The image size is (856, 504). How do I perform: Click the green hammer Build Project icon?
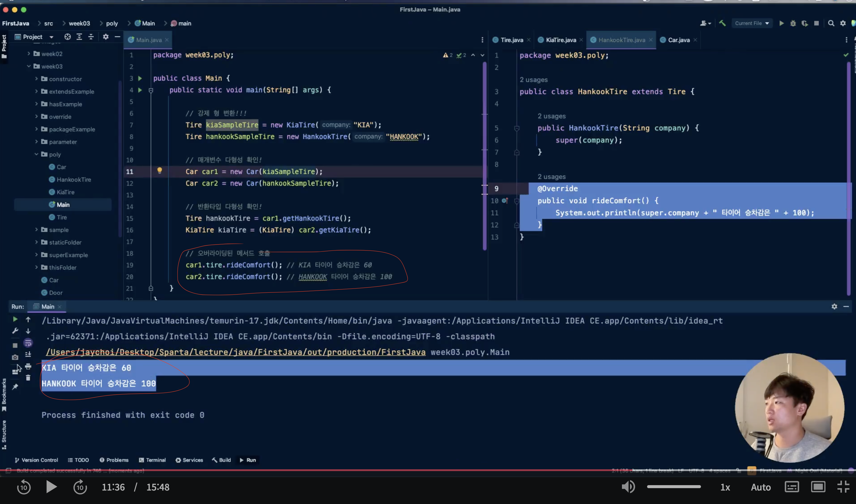point(723,23)
